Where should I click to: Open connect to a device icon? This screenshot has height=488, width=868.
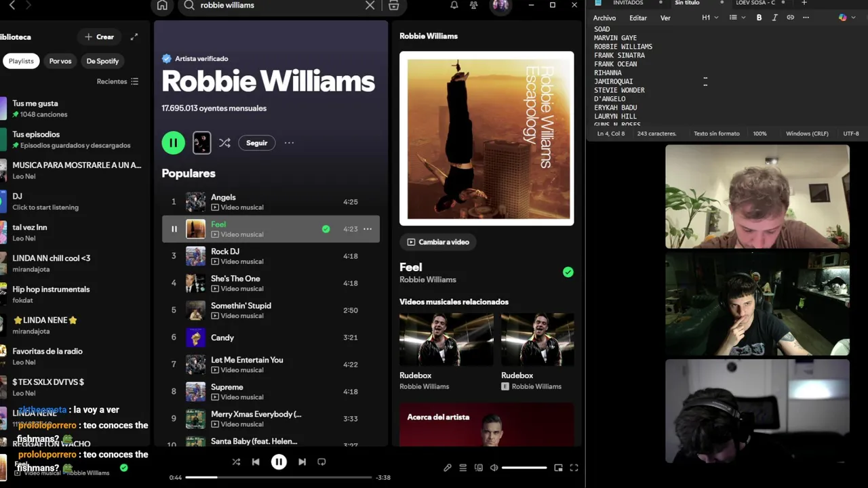[x=479, y=468]
